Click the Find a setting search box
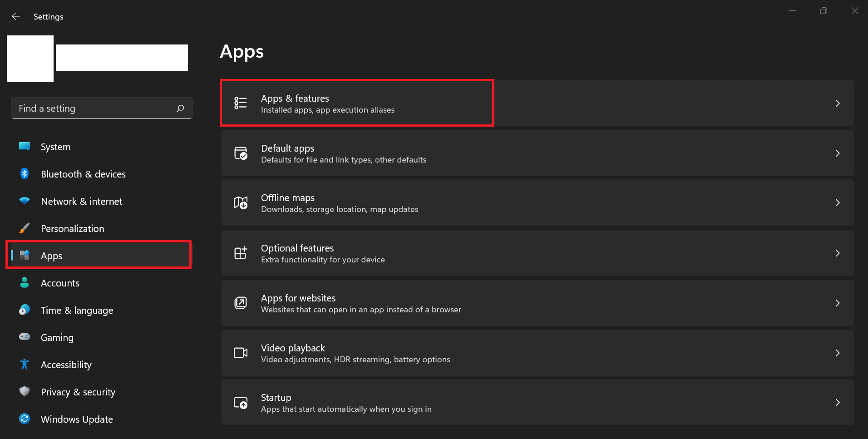 [102, 108]
